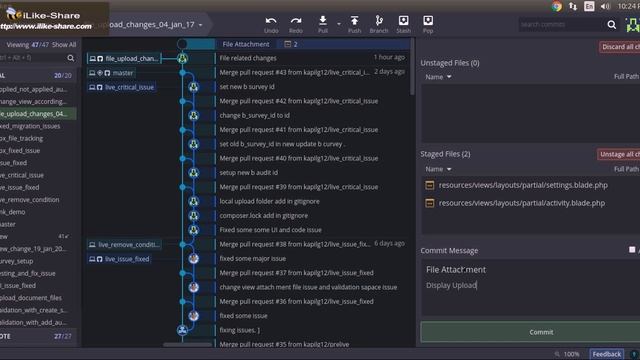Click the Chrome icon in system tray
The height and width of the screenshot is (360, 640).
tap(557, 6)
